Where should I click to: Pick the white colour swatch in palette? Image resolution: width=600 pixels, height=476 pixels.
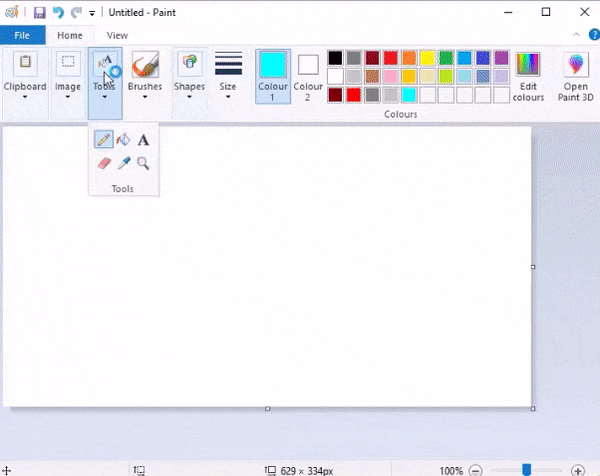(335, 77)
